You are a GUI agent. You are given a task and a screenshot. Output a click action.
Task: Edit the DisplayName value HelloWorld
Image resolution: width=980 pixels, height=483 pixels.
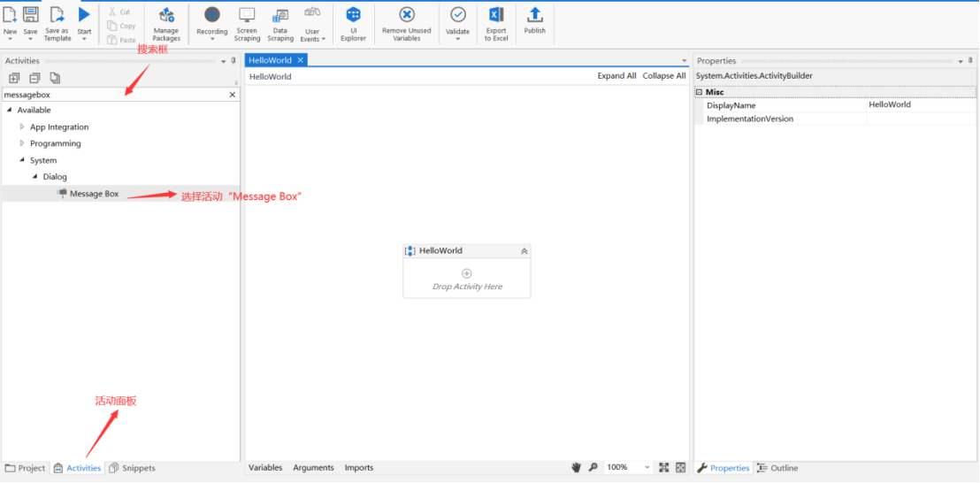coord(921,105)
